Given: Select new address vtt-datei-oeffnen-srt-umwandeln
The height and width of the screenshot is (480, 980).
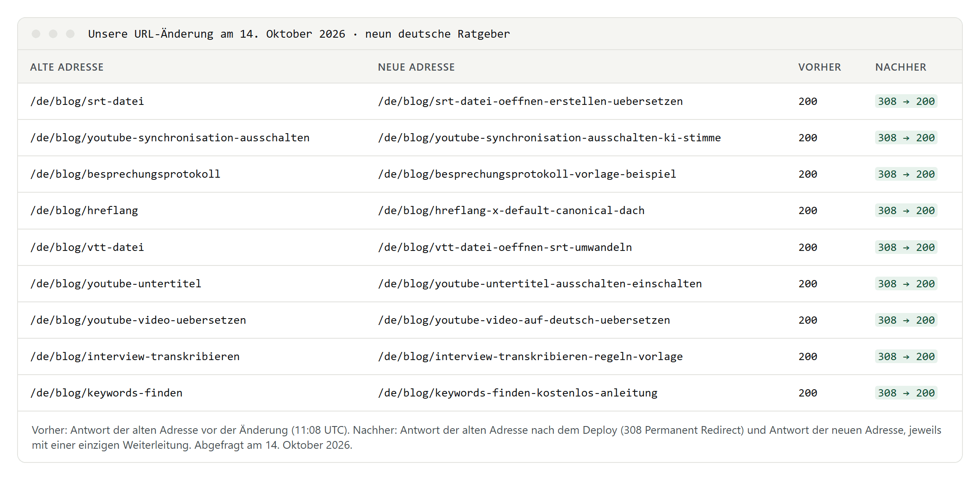Looking at the screenshot, I should tap(505, 247).
